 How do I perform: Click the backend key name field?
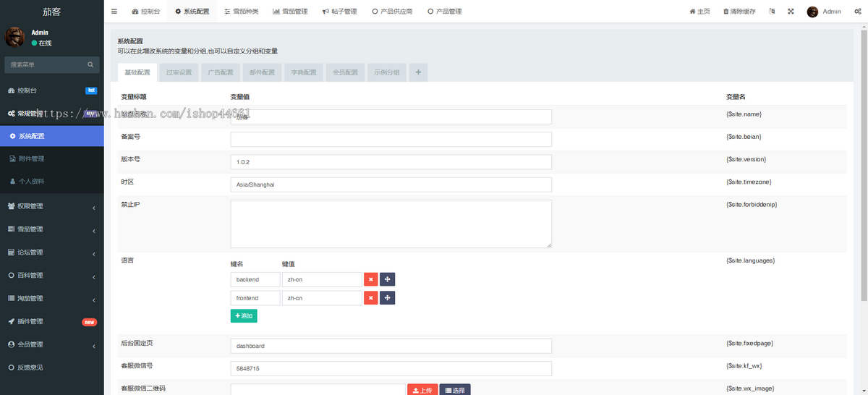255,279
